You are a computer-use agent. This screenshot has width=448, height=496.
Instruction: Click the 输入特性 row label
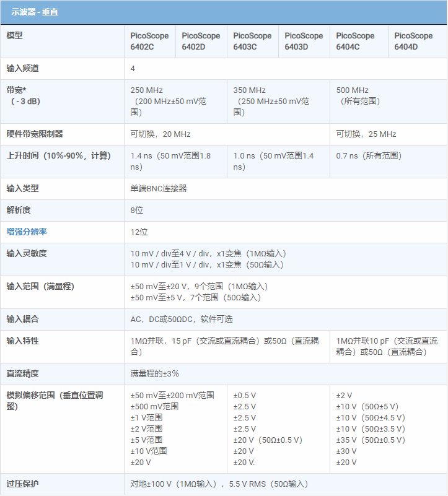pos(22,341)
